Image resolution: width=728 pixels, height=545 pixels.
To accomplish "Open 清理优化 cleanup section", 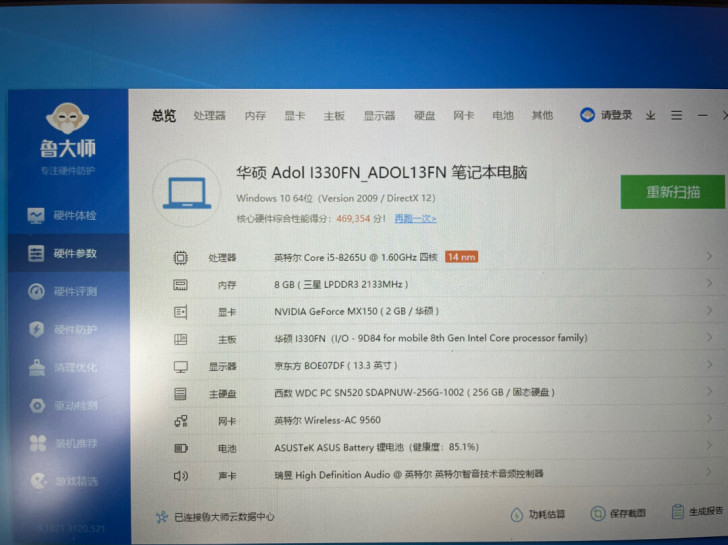I will pos(63,368).
